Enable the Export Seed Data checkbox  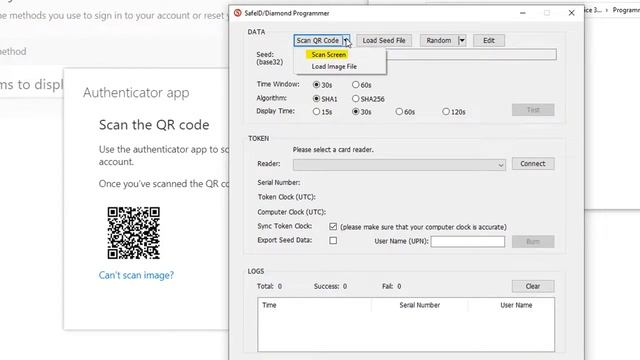333,240
